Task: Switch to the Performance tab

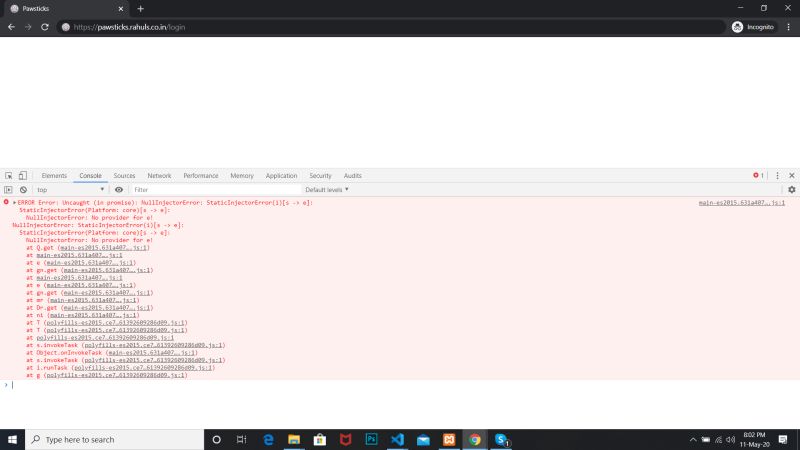Action: click(201, 176)
